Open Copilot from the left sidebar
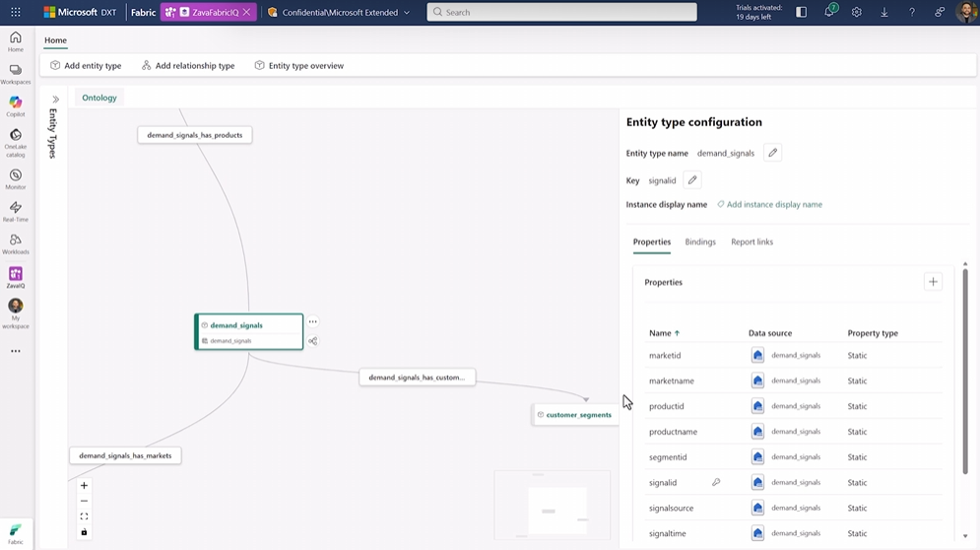980x550 pixels. tap(16, 106)
